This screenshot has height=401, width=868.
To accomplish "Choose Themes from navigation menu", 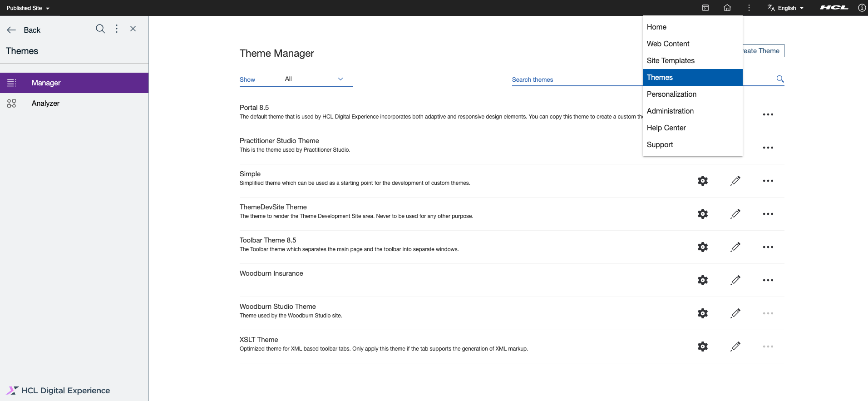I will coord(693,77).
